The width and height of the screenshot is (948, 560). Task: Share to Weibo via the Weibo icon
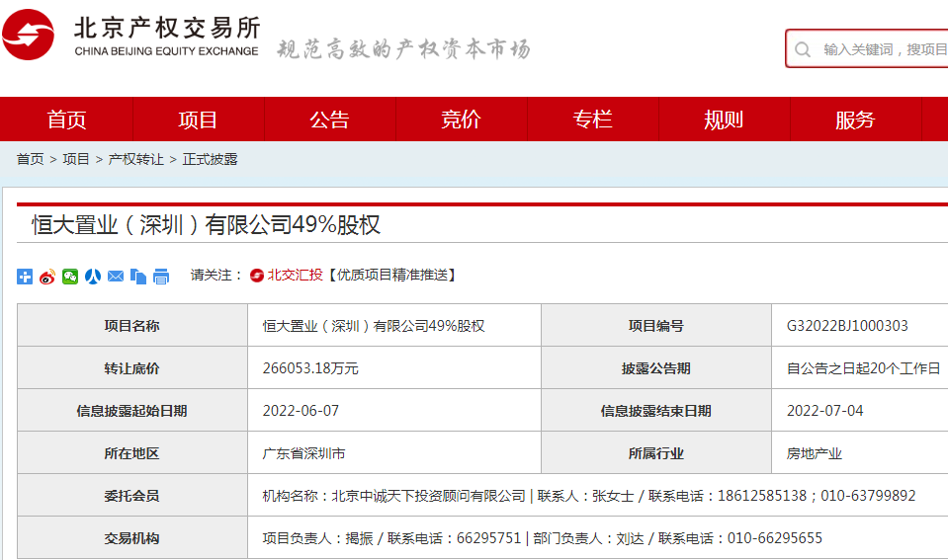tap(47, 277)
